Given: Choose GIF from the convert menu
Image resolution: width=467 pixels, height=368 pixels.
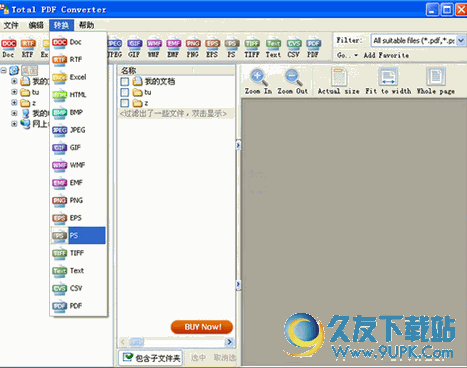Looking at the screenshot, I should [x=78, y=148].
